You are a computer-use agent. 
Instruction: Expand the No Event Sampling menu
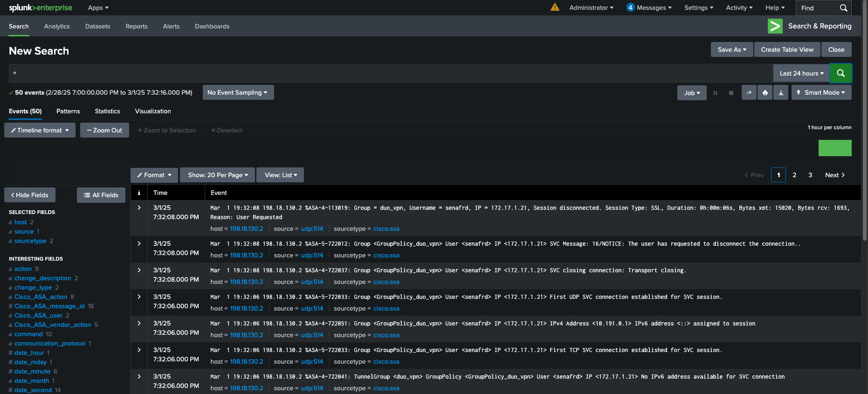coord(238,92)
